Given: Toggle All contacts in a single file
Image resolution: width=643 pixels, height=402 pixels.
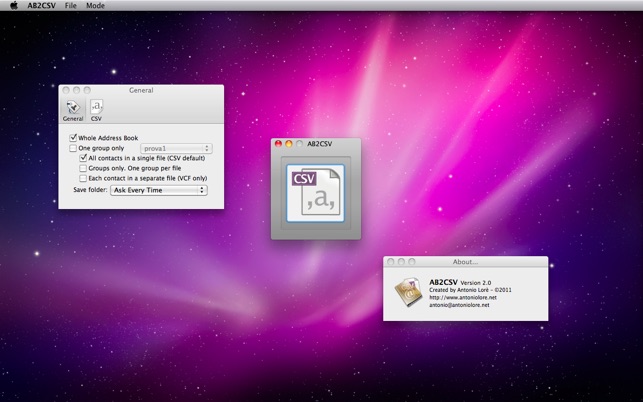Looking at the screenshot, I should point(83,158).
